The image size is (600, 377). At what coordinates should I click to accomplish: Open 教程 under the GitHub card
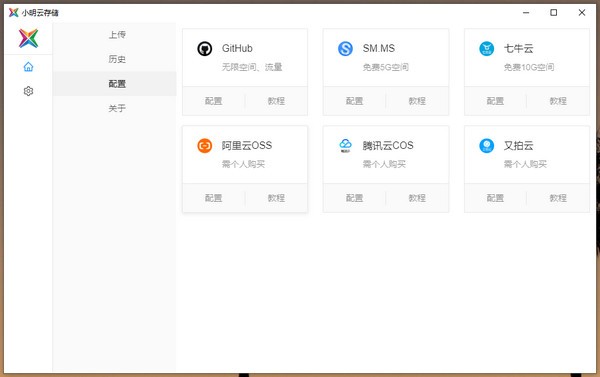click(276, 101)
